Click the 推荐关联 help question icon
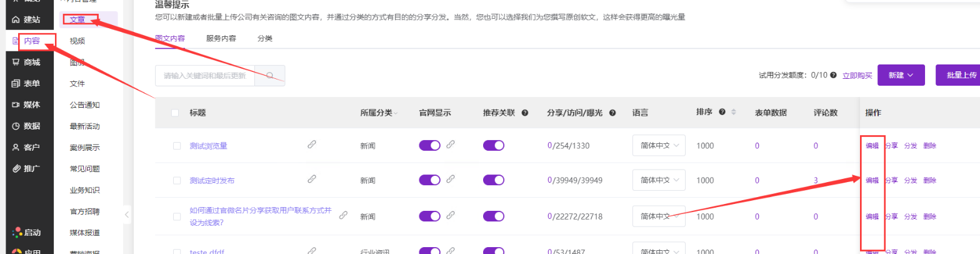 525,113
